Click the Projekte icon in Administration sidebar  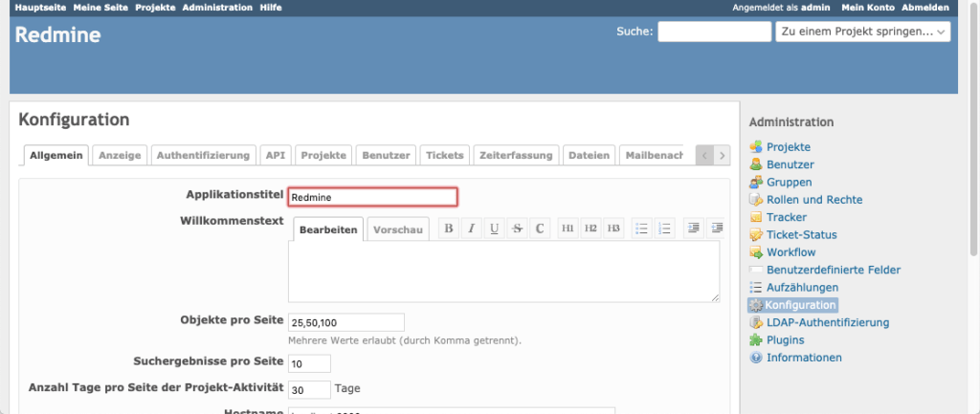(x=756, y=147)
